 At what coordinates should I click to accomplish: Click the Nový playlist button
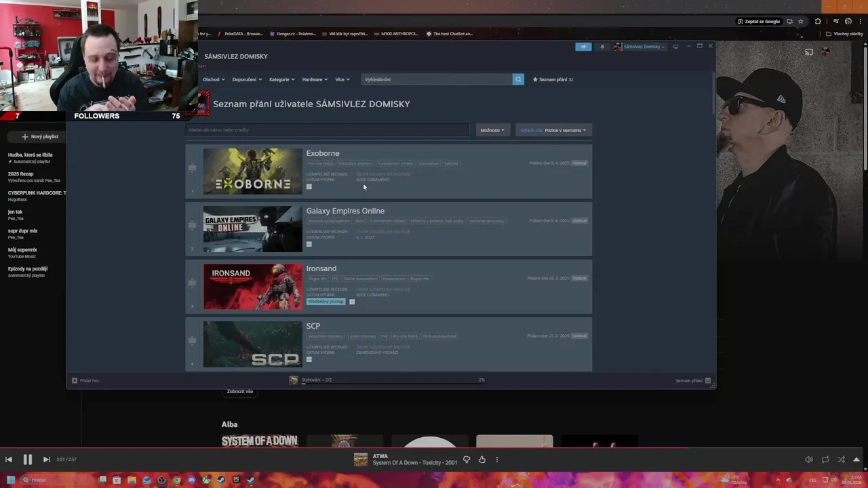tap(40, 137)
